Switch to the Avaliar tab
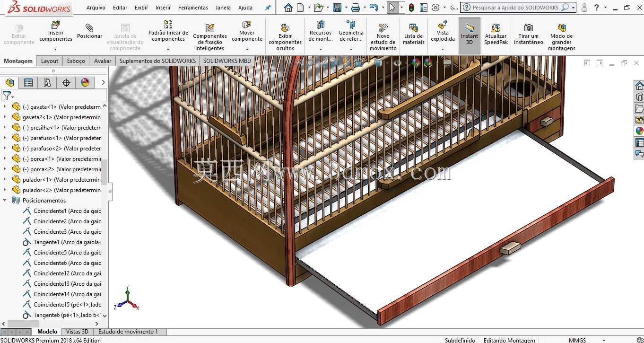Viewport: 644px width, 343px height. (x=103, y=61)
